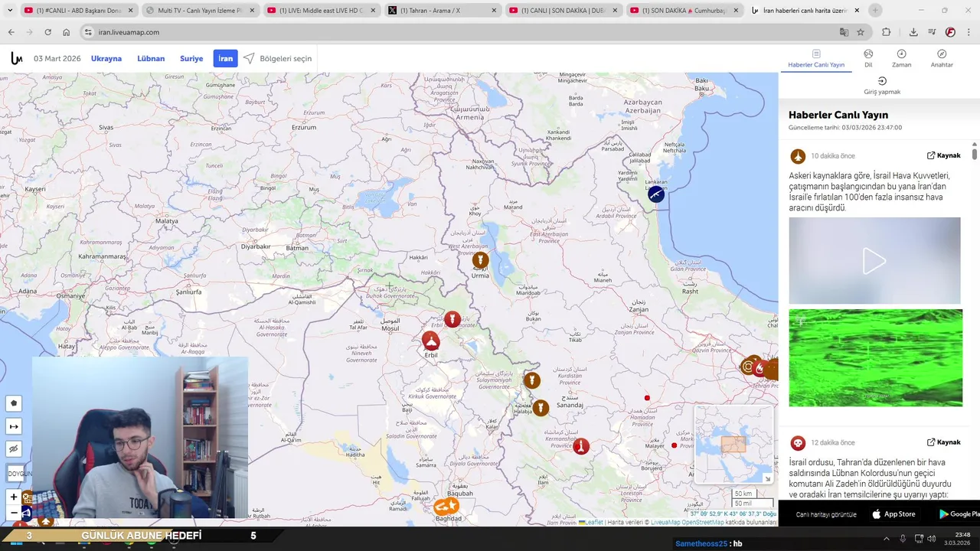Screen dimensions: 980x551
Task: Open the taskbar volume control
Action: (932, 539)
